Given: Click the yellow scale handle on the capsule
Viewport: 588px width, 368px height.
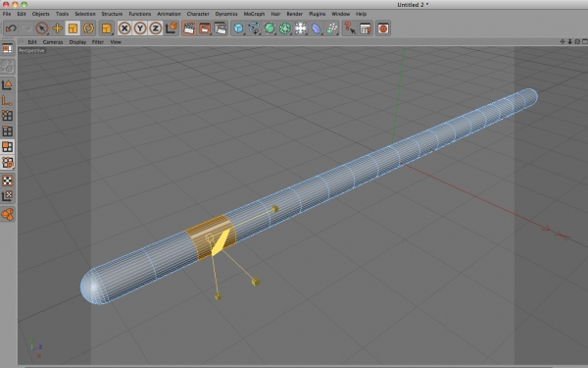Looking at the screenshot, I should click(x=274, y=209).
